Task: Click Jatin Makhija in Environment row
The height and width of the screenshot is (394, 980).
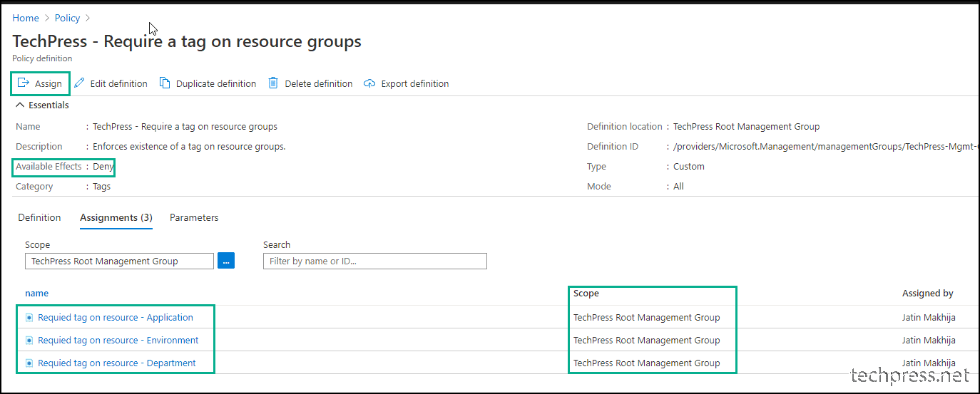Action: (929, 341)
